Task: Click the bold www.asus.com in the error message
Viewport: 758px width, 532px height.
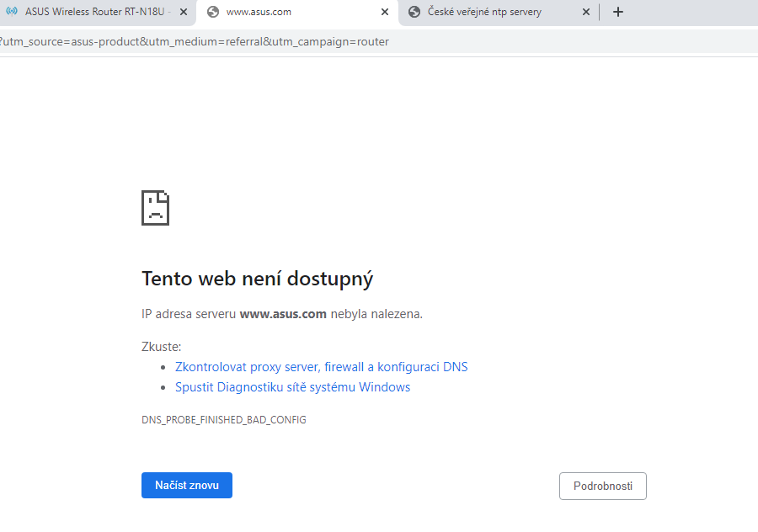Action: coord(283,314)
